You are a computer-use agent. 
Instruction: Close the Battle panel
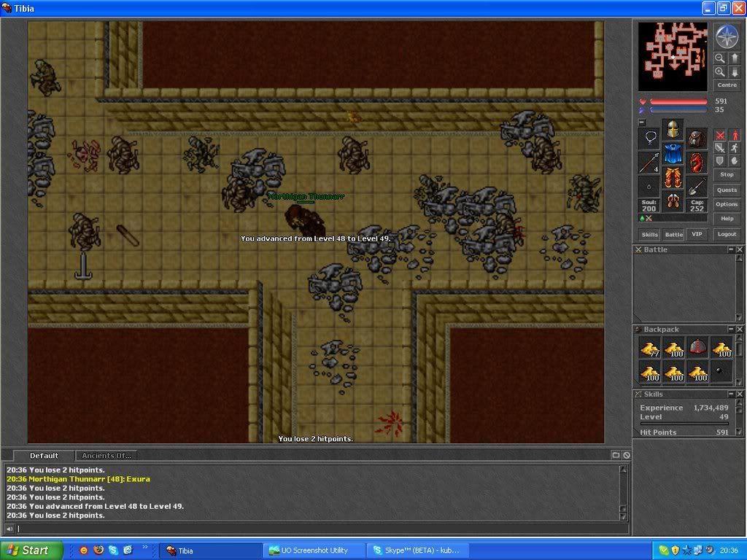pyautogui.click(x=740, y=249)
